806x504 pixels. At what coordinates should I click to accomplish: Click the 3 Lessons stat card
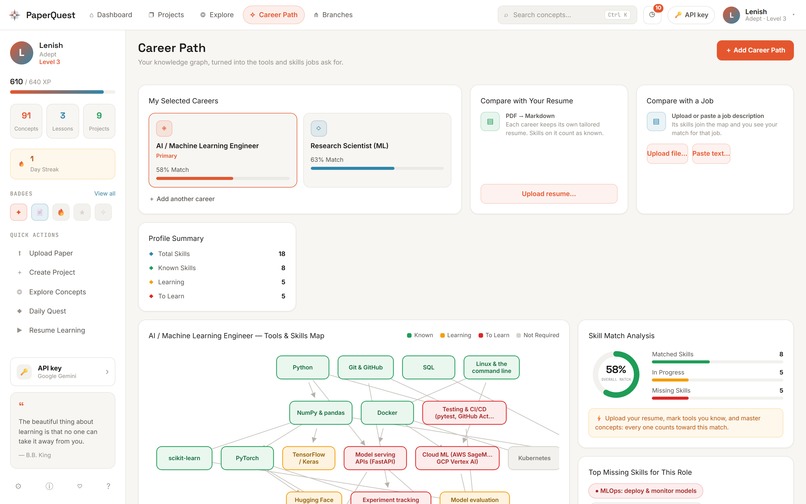(63, 121)
